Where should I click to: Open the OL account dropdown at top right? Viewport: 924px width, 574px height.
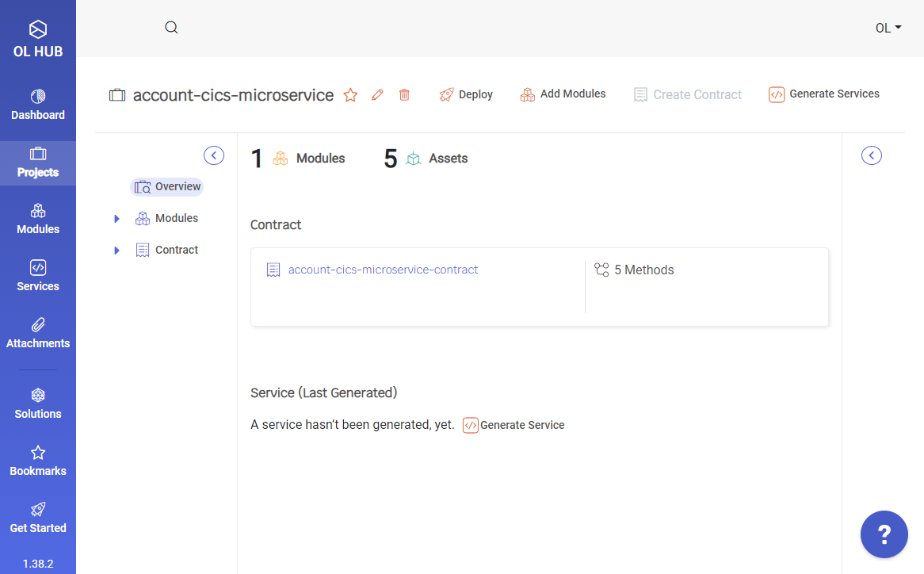(x=888, y=27)
